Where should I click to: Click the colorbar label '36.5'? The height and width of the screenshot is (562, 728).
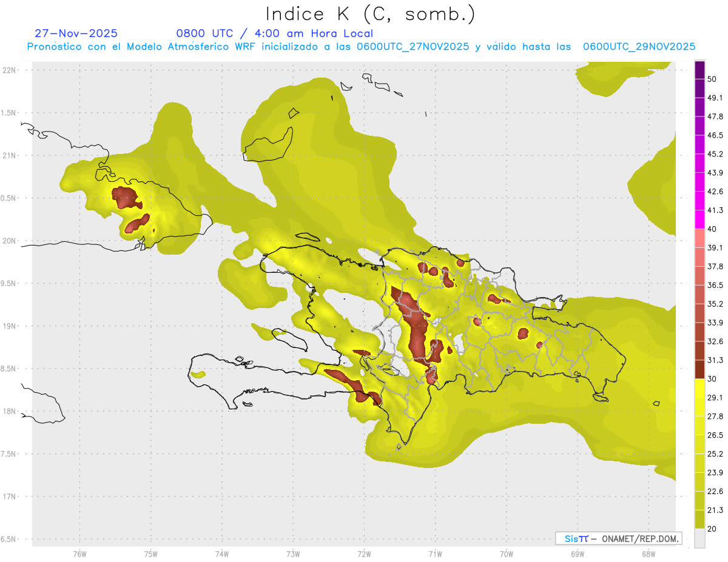pyautogui.click(x=715, y=285)
